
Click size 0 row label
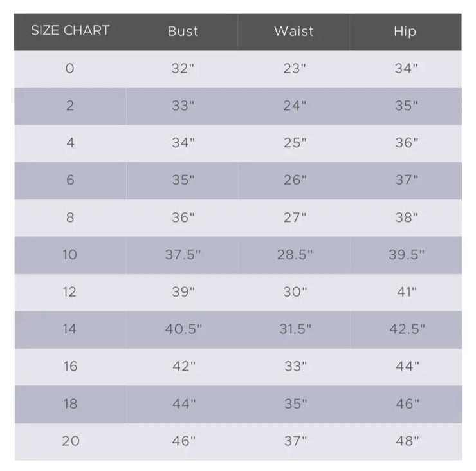point(70,68)
